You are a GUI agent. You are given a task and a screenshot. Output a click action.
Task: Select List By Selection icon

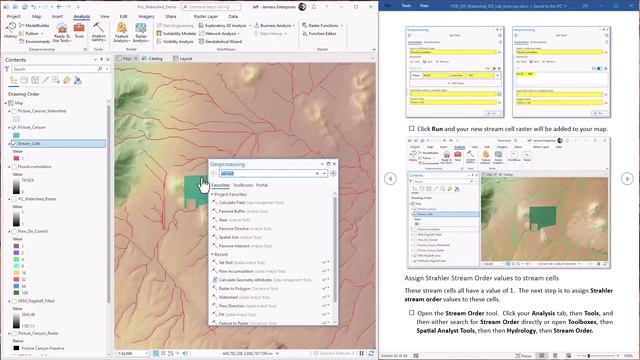[x=35, y=80]
